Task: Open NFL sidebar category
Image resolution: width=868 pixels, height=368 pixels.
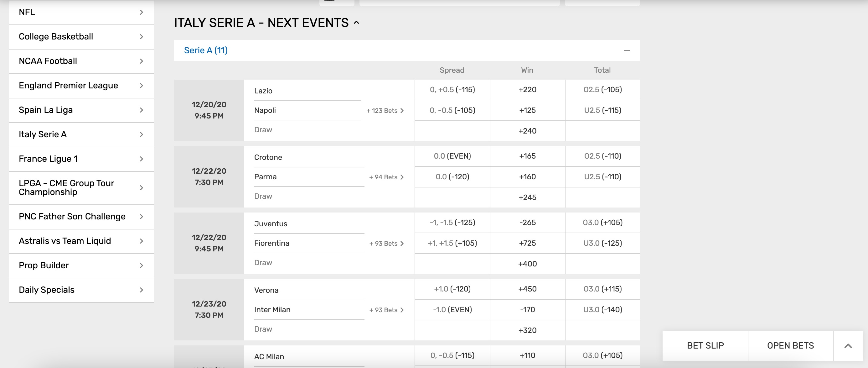Action: [81, 12]
